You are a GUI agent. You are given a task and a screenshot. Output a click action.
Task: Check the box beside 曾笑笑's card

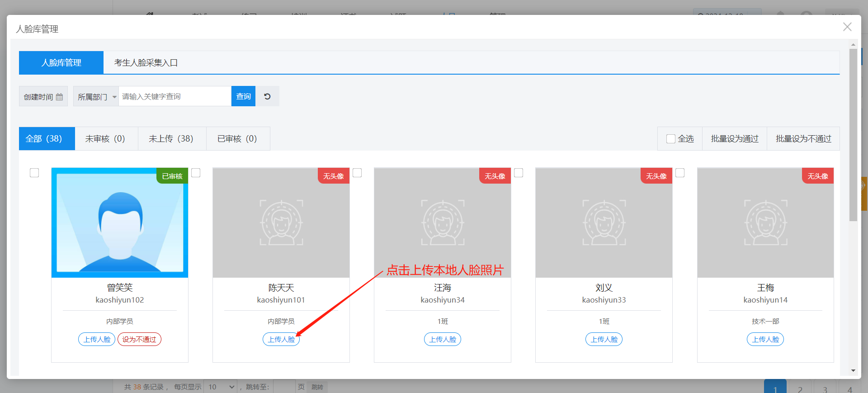[x=34, y=173]
